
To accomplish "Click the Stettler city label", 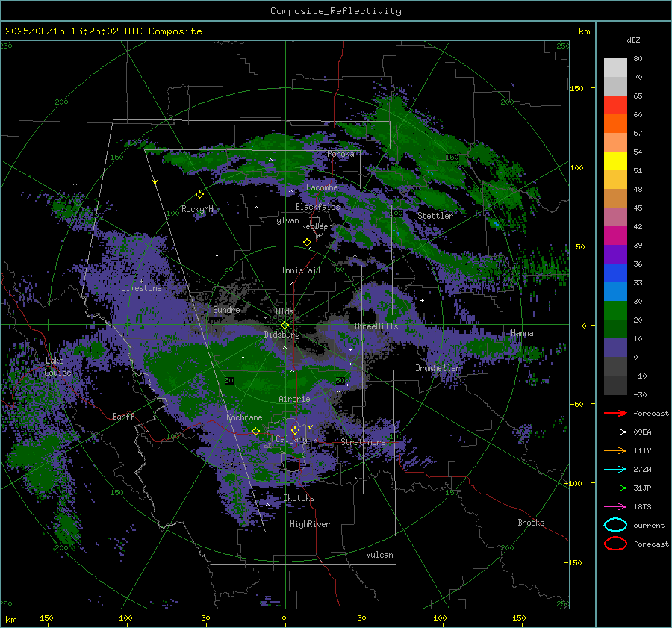I will tap(435, 216).
